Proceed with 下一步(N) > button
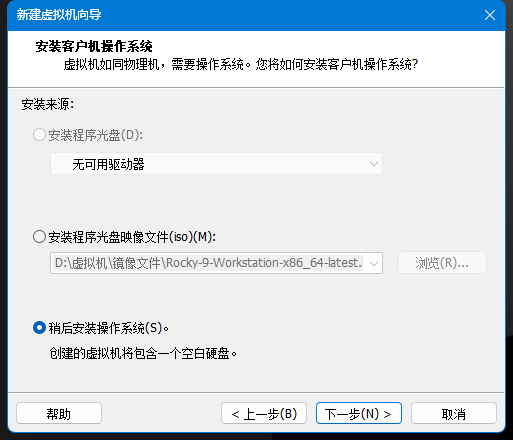 (x=359, y=413)
